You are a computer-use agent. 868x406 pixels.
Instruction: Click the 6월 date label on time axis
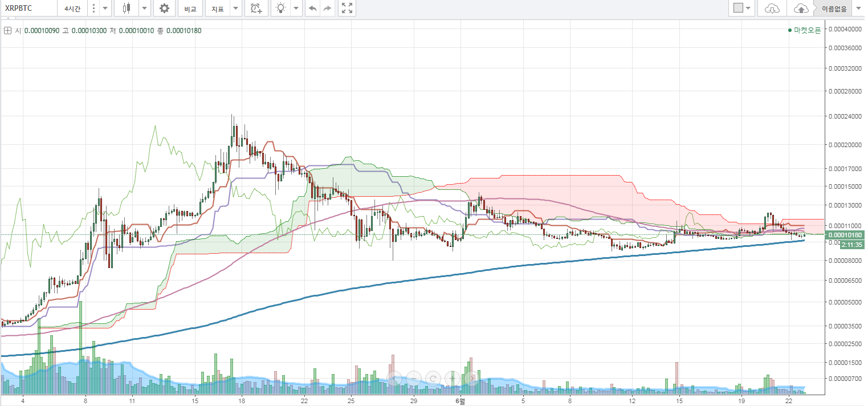pos(460,400)
